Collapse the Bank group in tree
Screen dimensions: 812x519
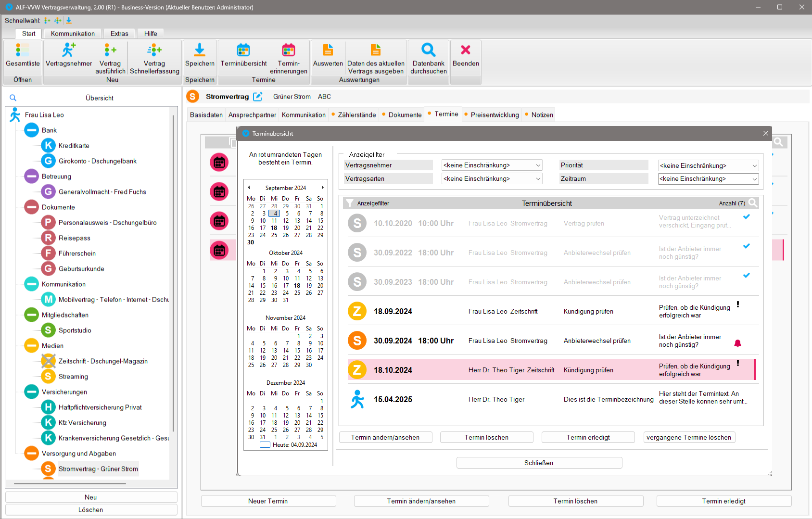pyautogui.click(x=31, y=130)
